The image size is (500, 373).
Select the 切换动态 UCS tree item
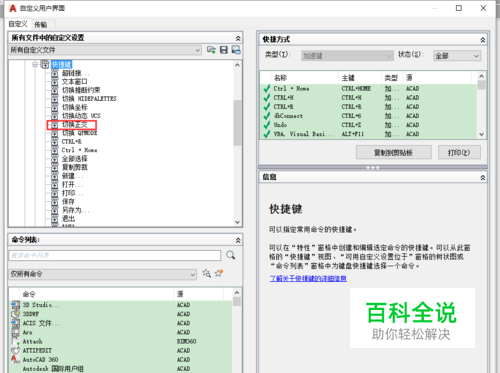click(x=81, y=116)
